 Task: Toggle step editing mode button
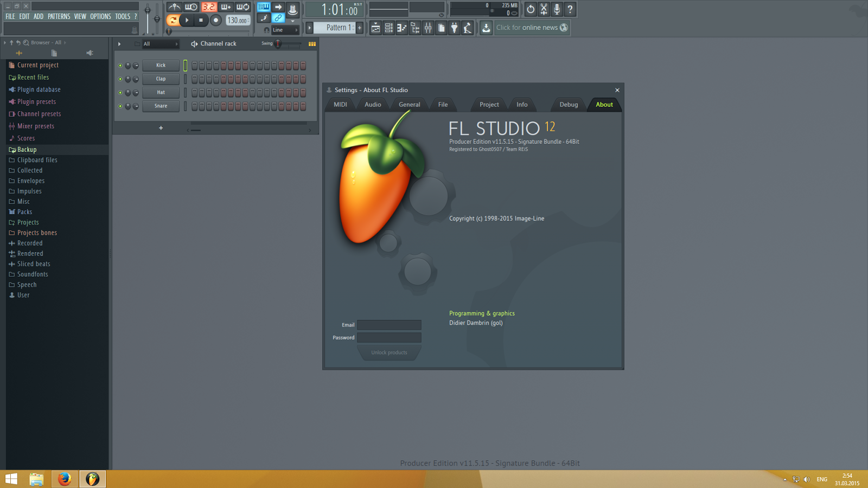pos(264,18)
